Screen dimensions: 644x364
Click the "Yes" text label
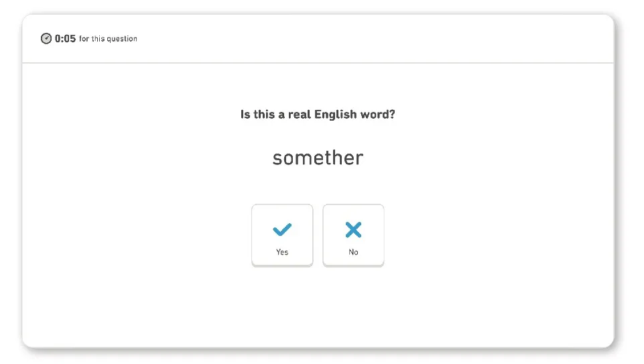point(282,252)
